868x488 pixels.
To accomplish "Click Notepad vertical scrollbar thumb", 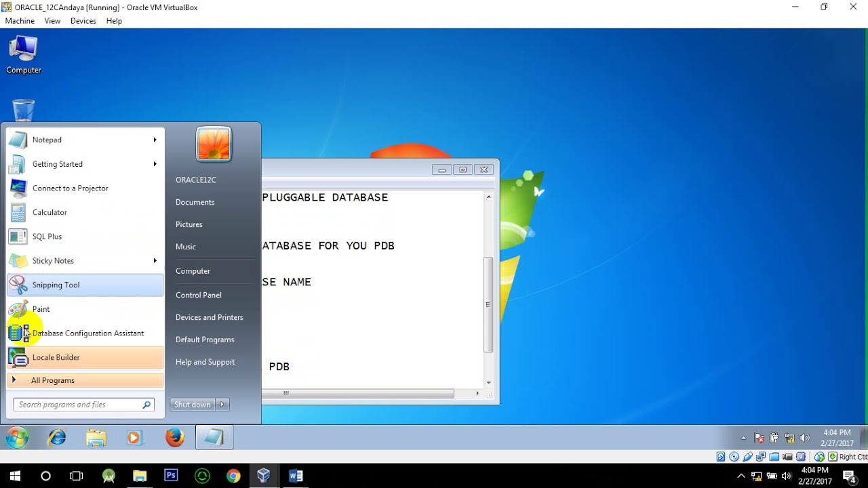I will tap(488, 304).
